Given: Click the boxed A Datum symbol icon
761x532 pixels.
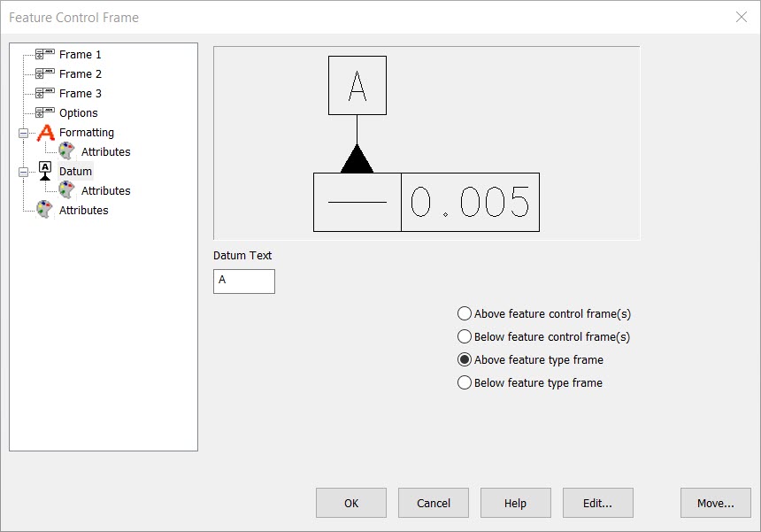Looking at the screenshot, I should [x=43, y=171].
